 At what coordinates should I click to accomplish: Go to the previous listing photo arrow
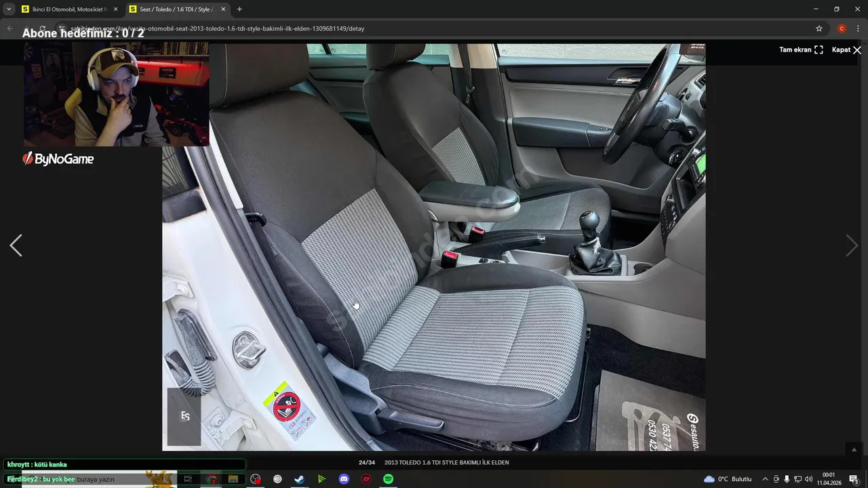tap(16, 245)
